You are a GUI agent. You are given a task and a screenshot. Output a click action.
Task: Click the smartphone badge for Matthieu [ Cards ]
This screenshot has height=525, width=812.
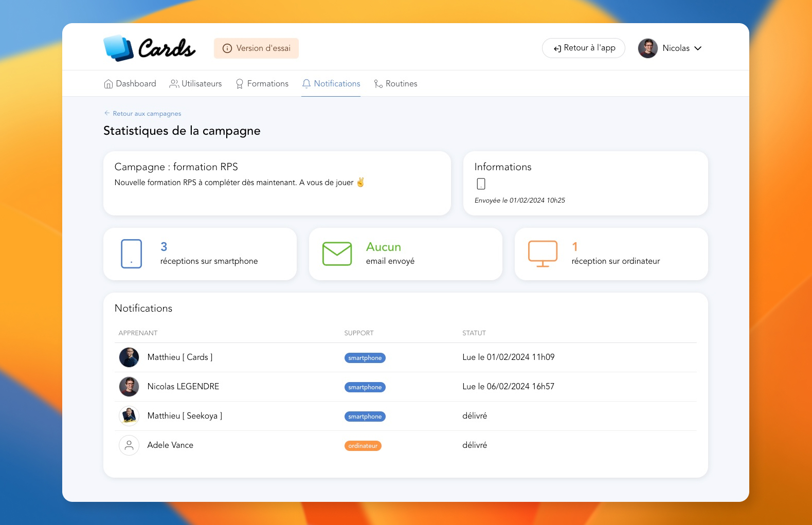coord(365,358)
